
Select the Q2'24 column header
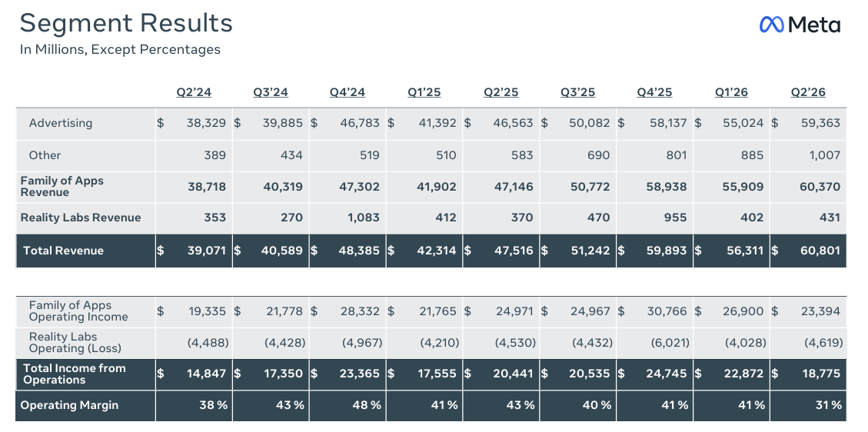point(194,92)
